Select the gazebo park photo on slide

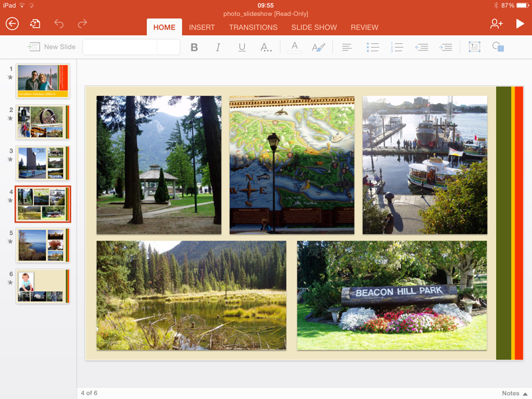[x=159, y=165]
